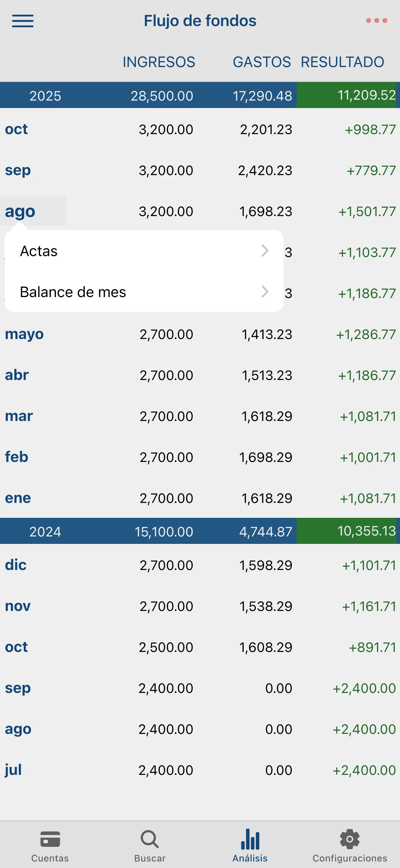Tap green 11,209.52 result cell

[x=348, y=95]
